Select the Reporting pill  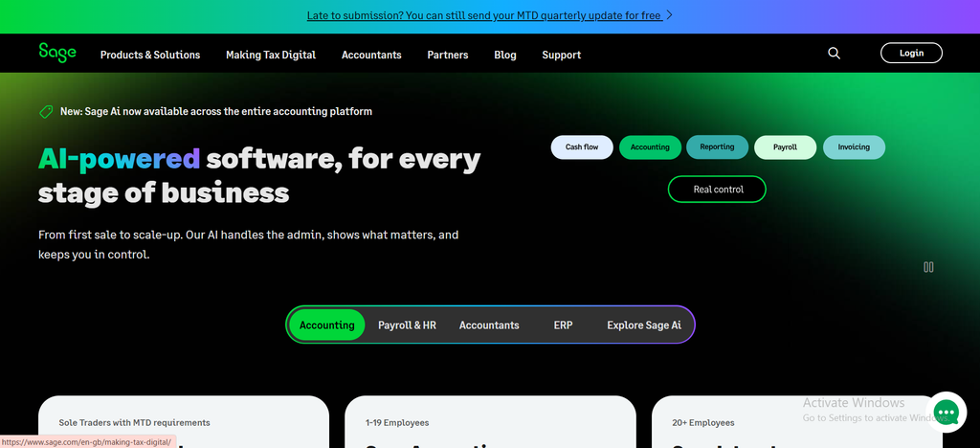coord(717,146)
